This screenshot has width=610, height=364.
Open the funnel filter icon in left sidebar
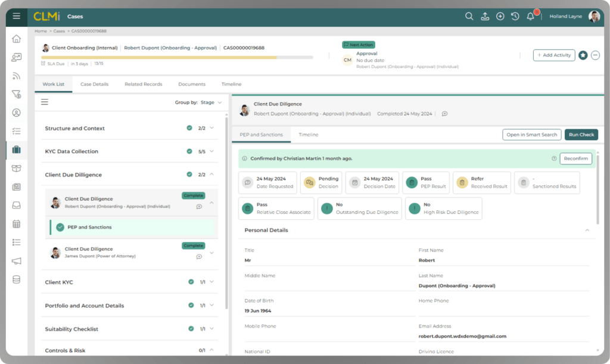[16, 95]
